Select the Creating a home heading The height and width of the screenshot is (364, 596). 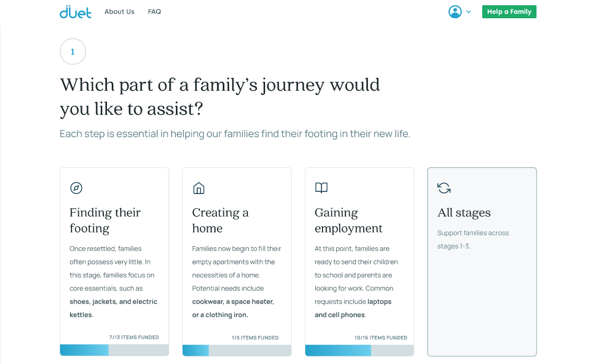tap(220, 220)
